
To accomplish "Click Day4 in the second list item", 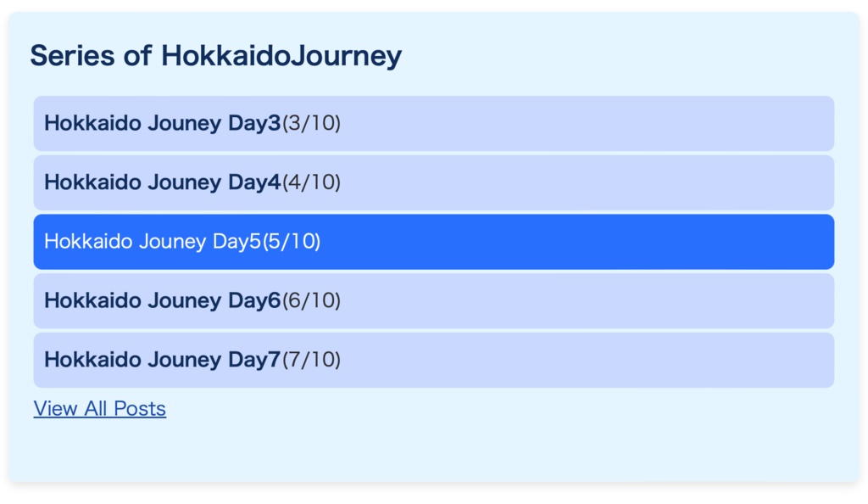I will click(253, 182).
